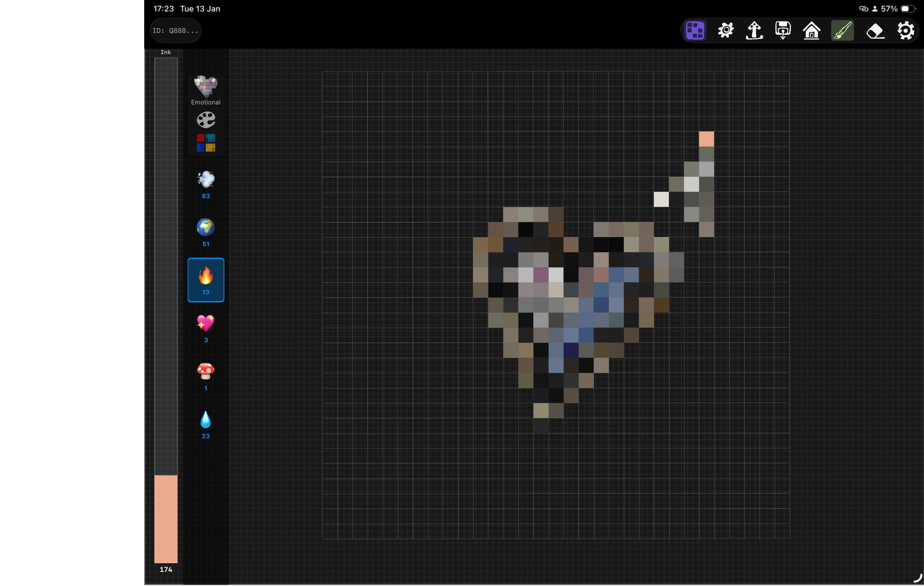The width and height of the screenshot is (924, 586).
Task: Go to the home screen icon
Action: point(811,31)
